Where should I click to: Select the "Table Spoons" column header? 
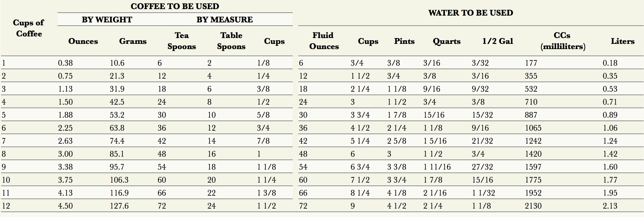tap(231, 41)
